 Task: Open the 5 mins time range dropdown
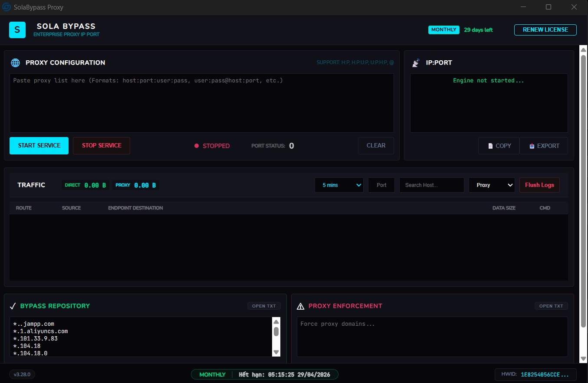pyautogui.click(x=339, y=185)
